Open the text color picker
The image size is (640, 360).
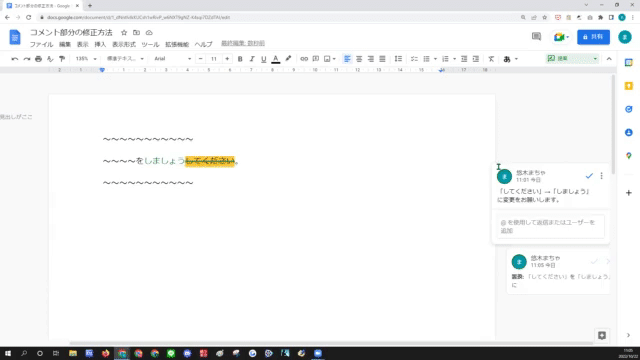[276, 59]
